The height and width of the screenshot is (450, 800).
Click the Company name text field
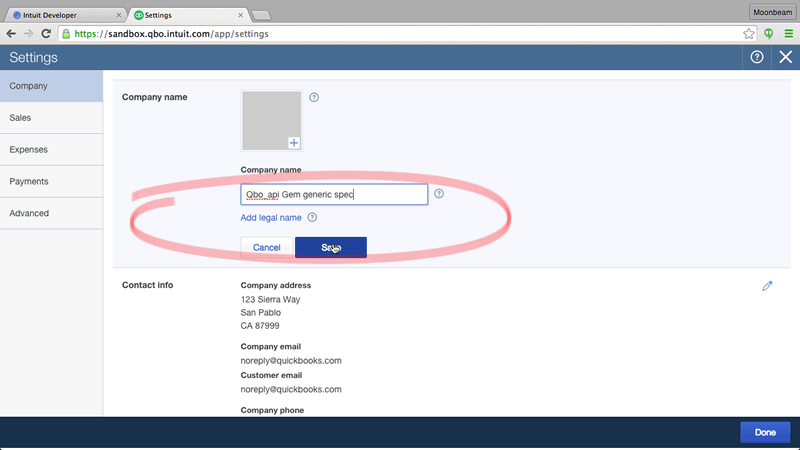tap(334, 194)
